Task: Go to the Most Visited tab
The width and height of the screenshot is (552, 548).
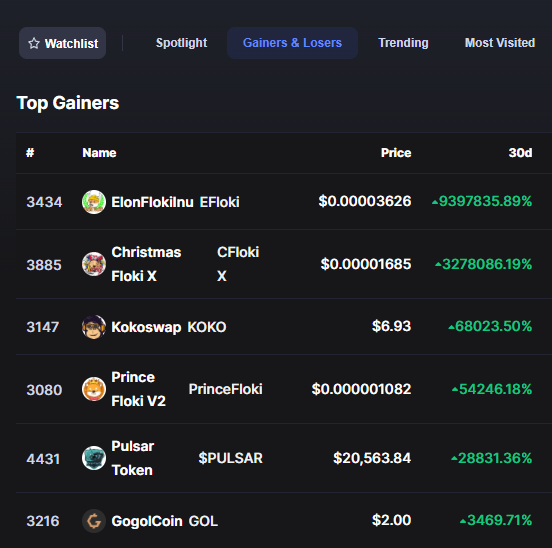Action: click(x=500, y=43)
